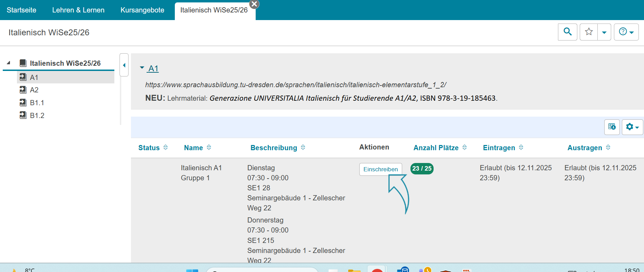Image resolution: width=644 pixels, height=272 pixels.
Task: Select B1.1 in the course tree
Action: (37, 103)
